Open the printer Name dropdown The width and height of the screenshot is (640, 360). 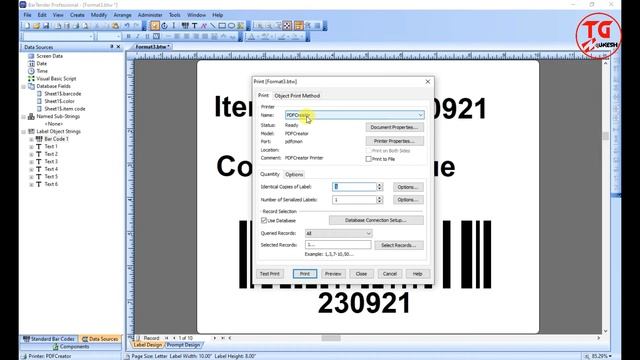pos(420,115)
